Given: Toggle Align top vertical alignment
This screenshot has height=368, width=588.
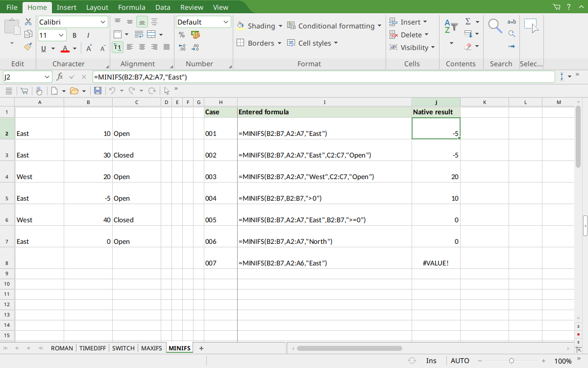Looking at the screenshot, I should coord(117,22).
